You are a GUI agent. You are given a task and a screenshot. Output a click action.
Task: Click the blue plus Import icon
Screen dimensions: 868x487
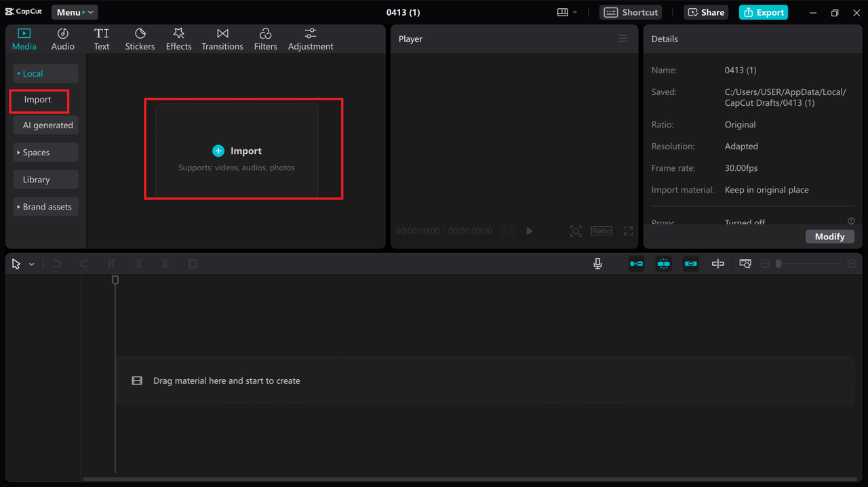point(218,151)
